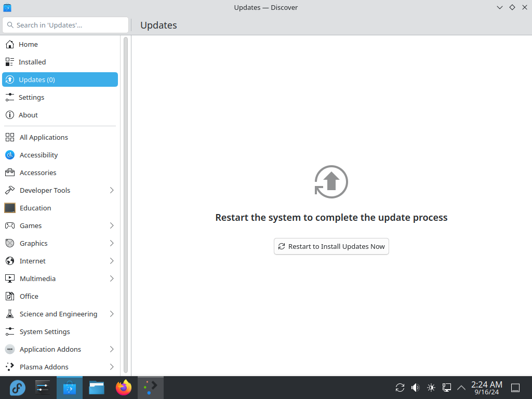Click the show desktop icon
The image size is (532, 399).
point(515,388)
